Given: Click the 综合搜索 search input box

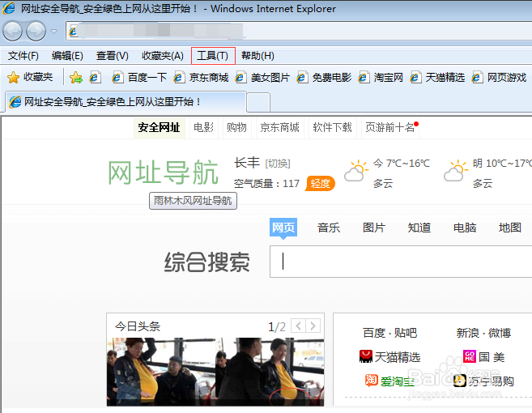Looking at the screenshot, I should point(401,262).
